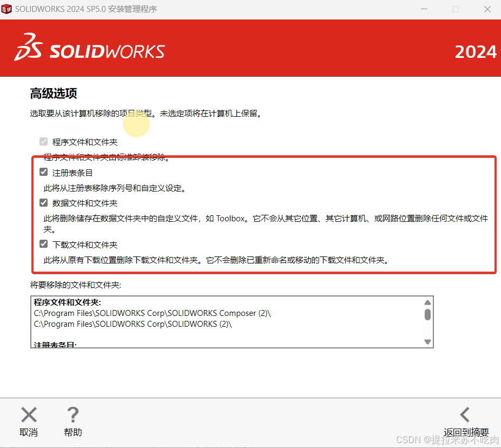Click the file list scroll up arrow
The width and height of the screenshot is (501, 448).
coord(427,302)
